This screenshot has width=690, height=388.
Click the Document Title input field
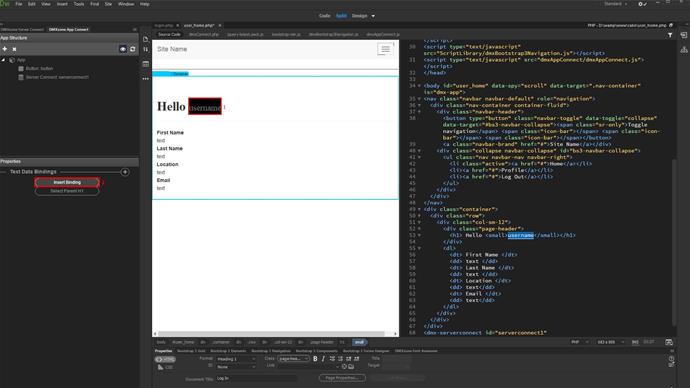click(x=256, y=378)
